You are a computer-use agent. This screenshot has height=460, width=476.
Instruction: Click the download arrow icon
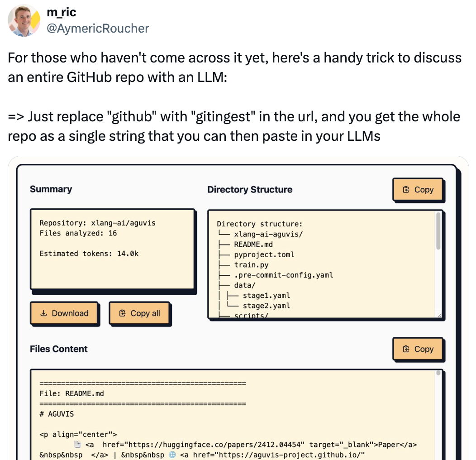pyautogui.click(x=44, y=313)
